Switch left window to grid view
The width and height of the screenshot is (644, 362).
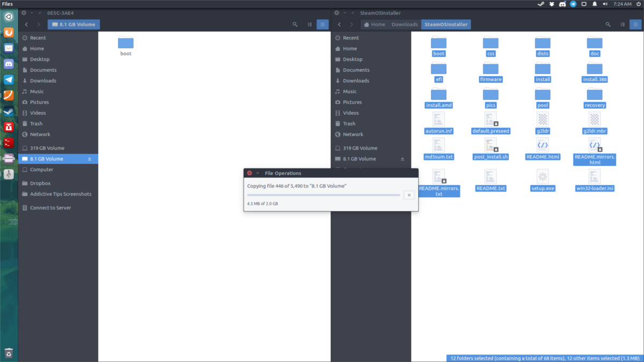[x=323, y=25]
